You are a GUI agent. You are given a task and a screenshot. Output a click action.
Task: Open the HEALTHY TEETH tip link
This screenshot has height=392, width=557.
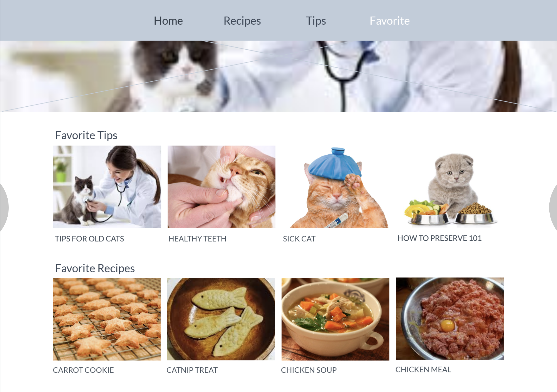point(198,239)
